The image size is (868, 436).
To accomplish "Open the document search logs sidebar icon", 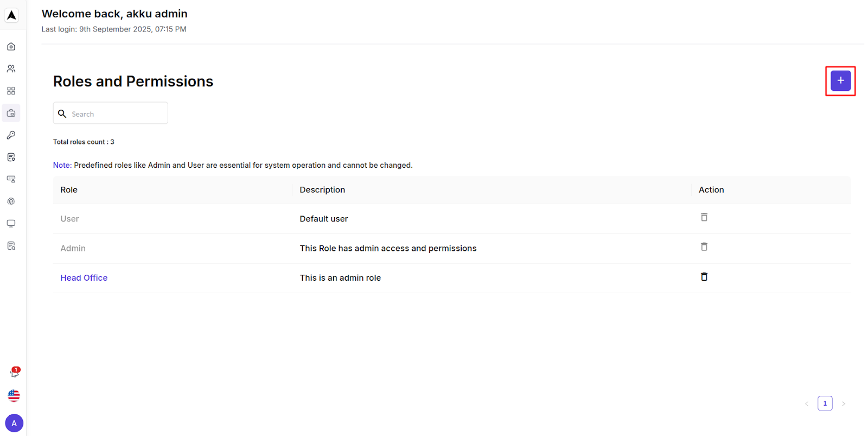I will click(11, 246).
